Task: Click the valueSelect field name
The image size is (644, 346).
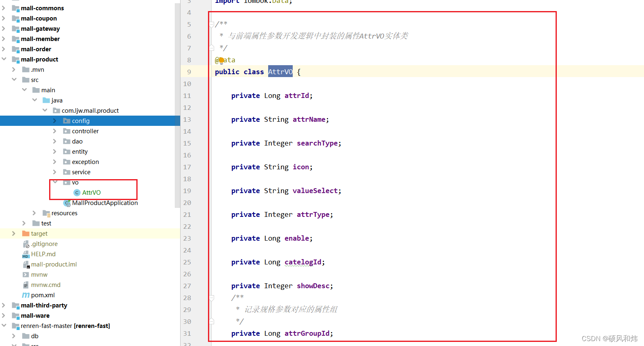Action: [315, 191]
